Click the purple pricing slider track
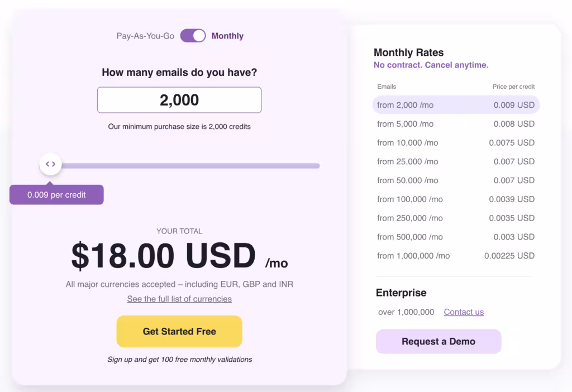Screen dimensions: 572x392 point(190,165)
